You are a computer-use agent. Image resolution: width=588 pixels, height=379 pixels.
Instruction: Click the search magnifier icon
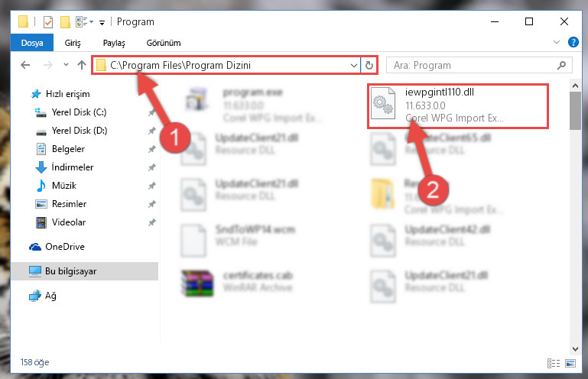pyautogui.click(x=561, y=65)
